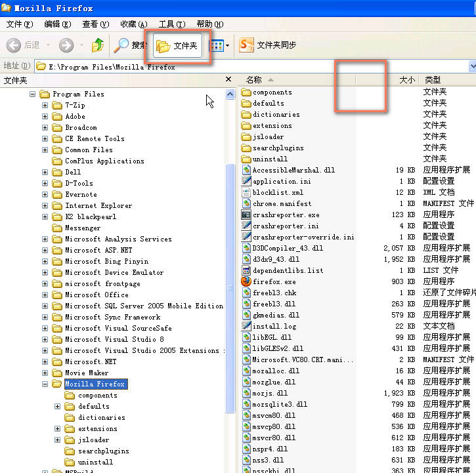Select the nss3.dll file icon

point(246,460)
